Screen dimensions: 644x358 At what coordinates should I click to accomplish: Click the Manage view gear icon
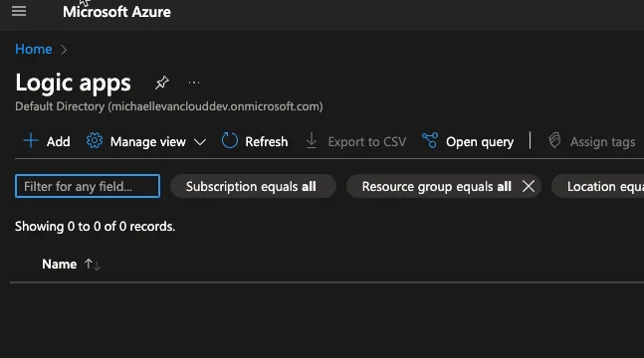point(95,141)
